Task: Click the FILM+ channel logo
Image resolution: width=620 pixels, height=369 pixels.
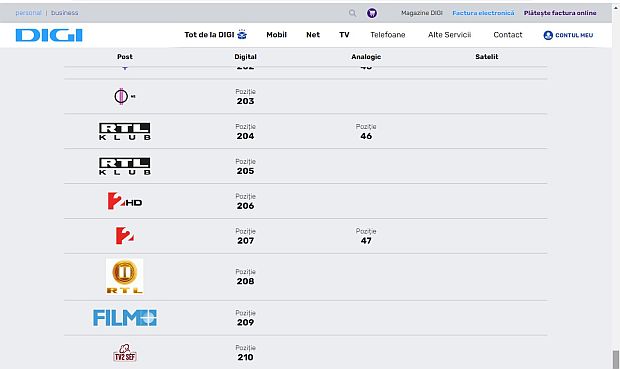Action: [125, 318]
